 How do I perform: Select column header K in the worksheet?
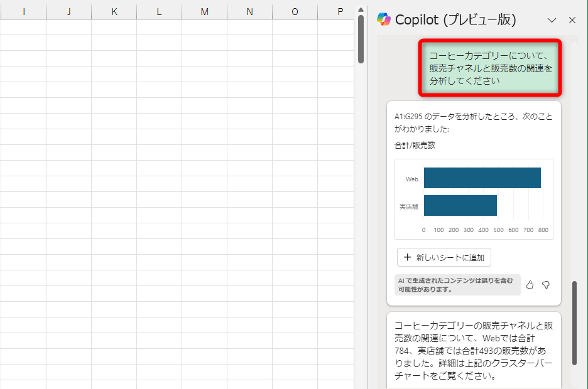pyautogui.click(x=114, y=11)
